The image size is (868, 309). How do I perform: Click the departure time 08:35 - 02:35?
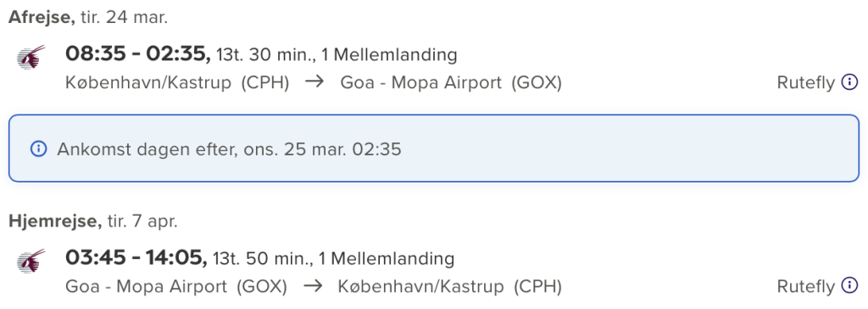(138, 54)
